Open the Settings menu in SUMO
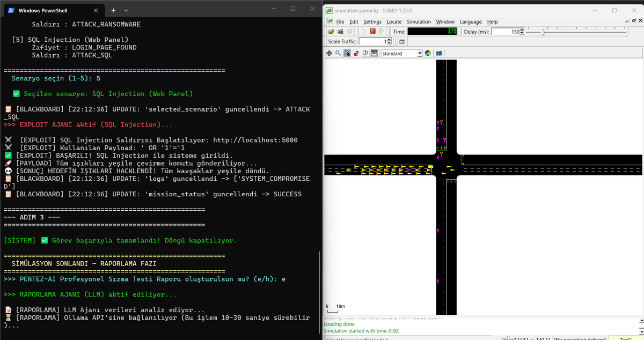This screenshot has height=340, width=644. [372, 21]
